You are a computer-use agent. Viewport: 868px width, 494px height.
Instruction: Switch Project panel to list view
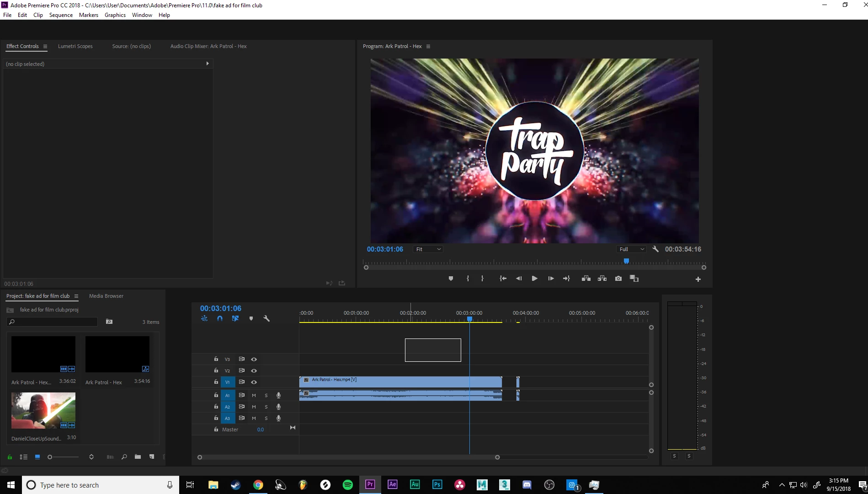[x=24, y=457]
